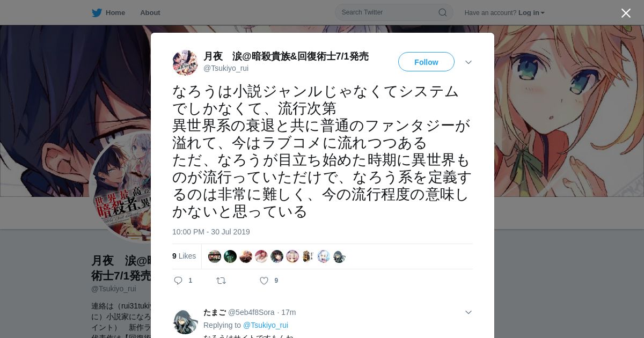Close the tweet overlay with X

coord(626,13)
